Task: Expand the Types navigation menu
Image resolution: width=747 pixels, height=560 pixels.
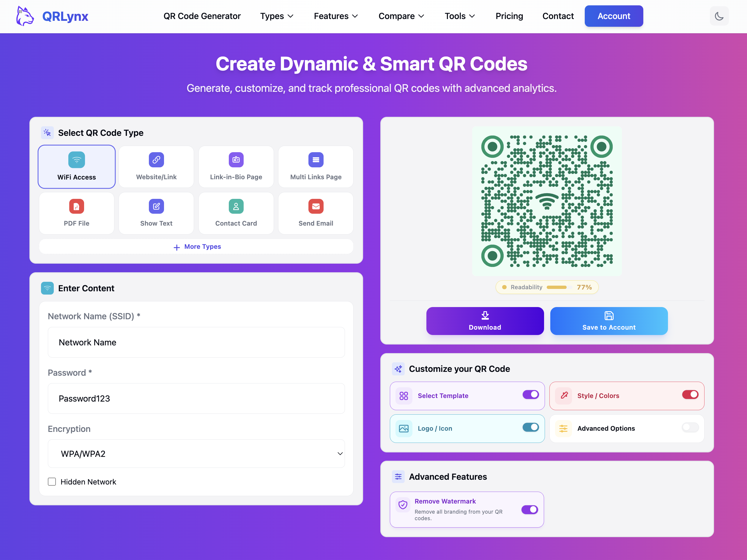Action: point(277,16)
